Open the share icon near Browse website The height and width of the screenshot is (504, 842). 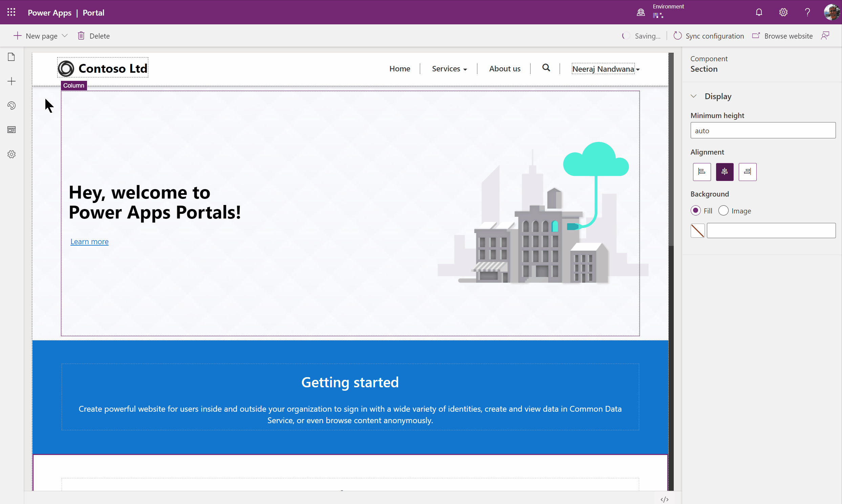[826, 35]
